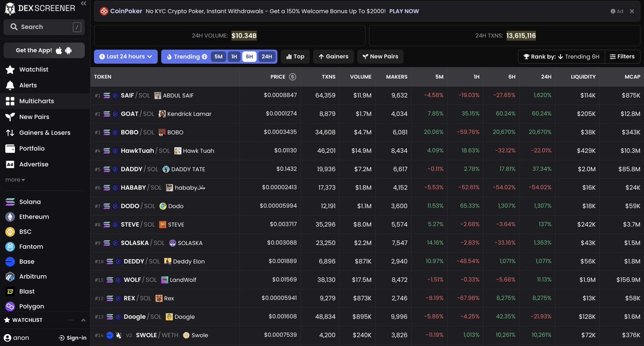Select the Solana chain icon

10,202
